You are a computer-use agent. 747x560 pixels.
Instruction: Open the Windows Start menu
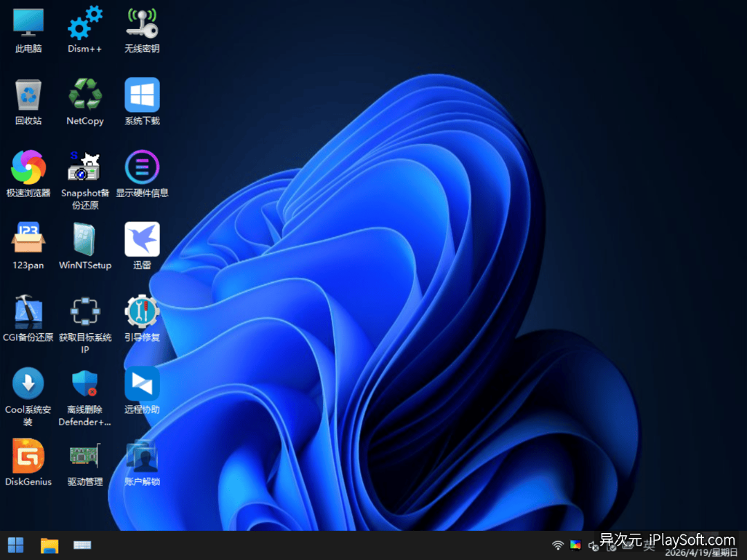coord(15,545)
